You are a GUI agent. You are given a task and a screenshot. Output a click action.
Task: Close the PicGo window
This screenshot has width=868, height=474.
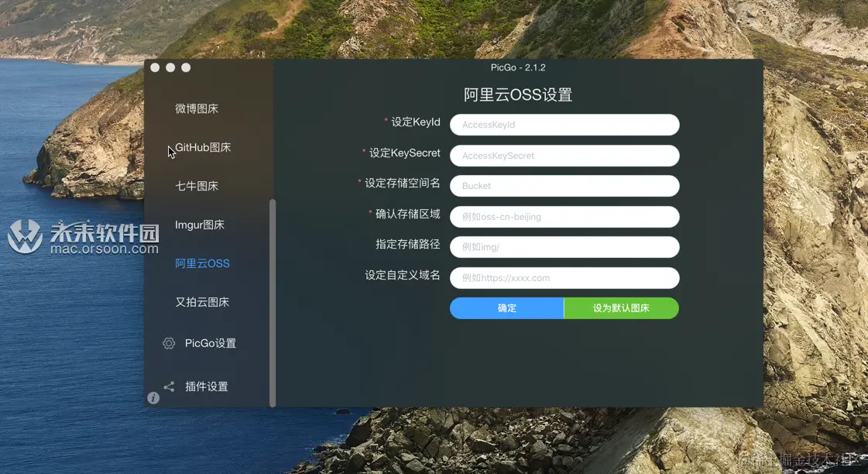click(155, 67)
